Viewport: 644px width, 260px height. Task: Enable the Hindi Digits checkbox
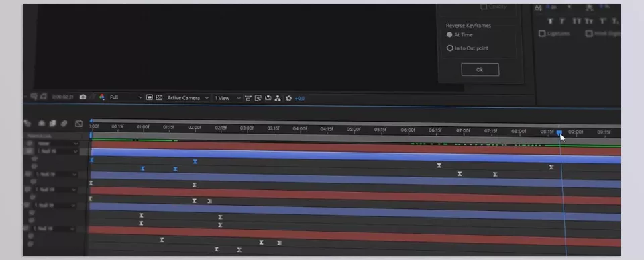point(589,34)
